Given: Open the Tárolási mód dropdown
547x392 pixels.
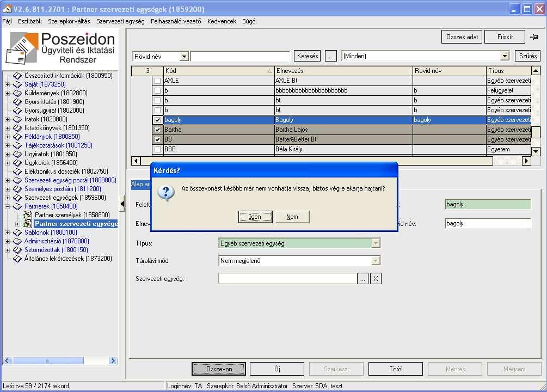Looking at the screenshot, I should pos(376,260).
